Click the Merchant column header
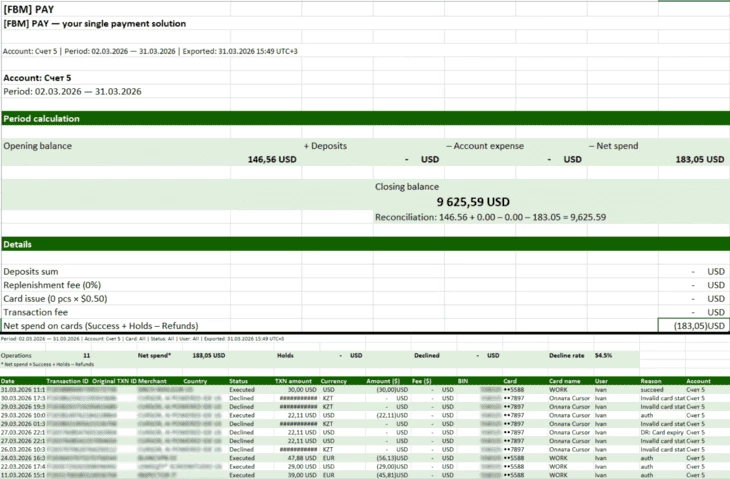The width and height of the screenshot is (730, 479). click(152, 381)
